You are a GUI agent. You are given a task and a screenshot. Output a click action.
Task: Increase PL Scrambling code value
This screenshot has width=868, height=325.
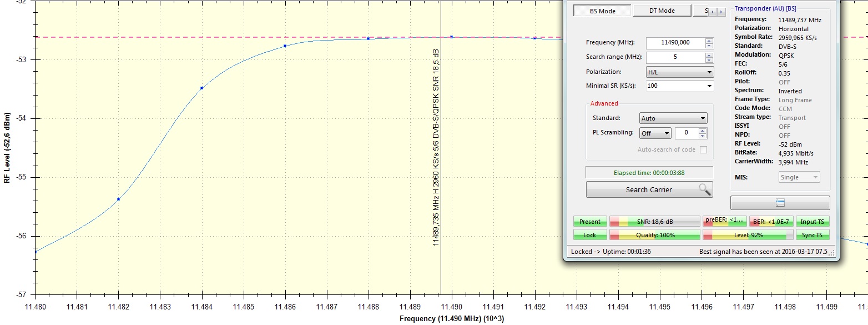pos(703,131)
